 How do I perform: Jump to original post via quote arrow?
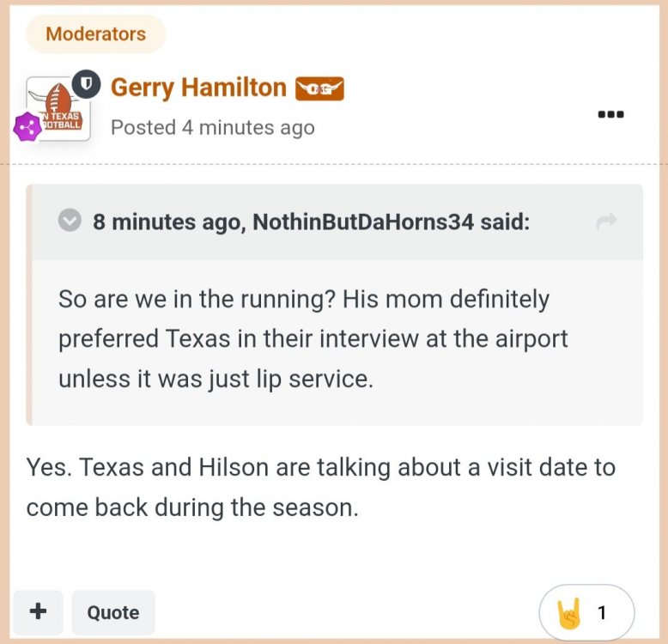(606, 222)
